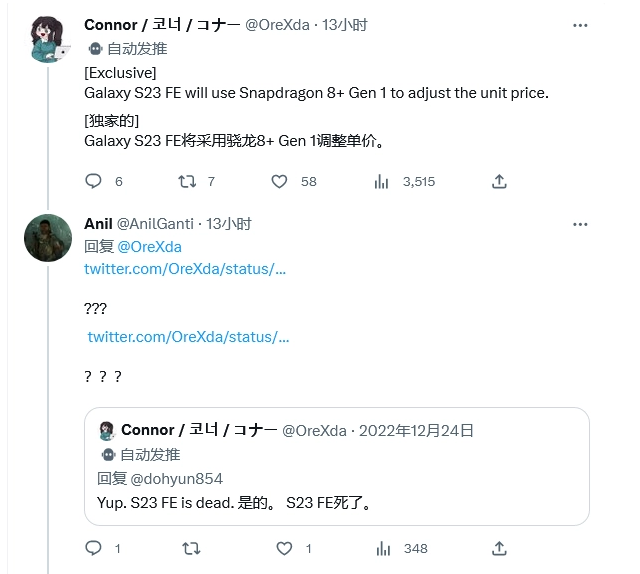This screenshot has width=640, height=574.
Task: Share Anil's reply tweet
Action: coord(499,548)
